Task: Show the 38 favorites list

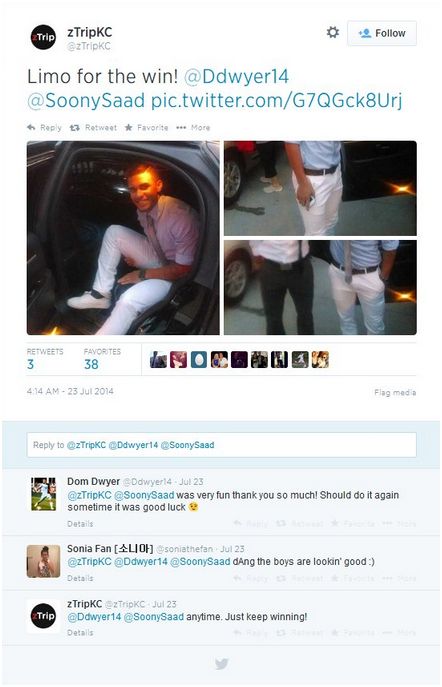Action: pos(102,359)
